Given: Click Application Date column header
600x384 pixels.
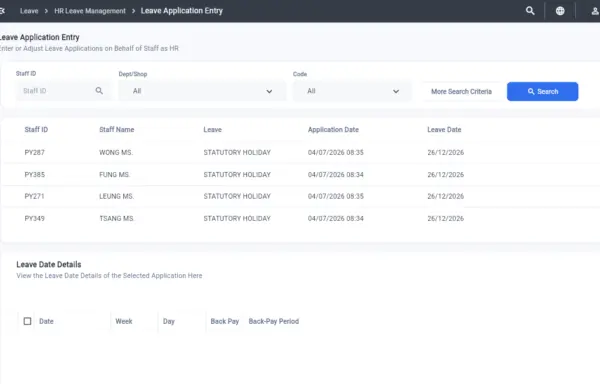Looking at the screenshot, I should 333,130.
